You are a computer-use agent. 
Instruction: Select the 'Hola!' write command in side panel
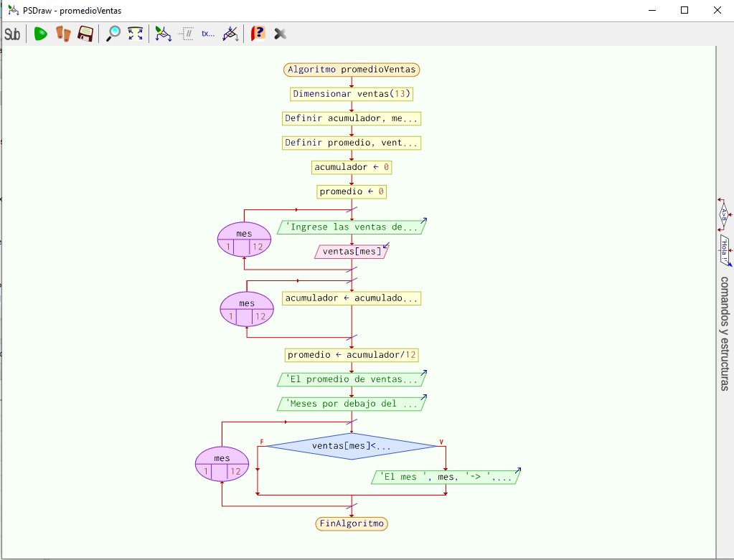[725, 250]
